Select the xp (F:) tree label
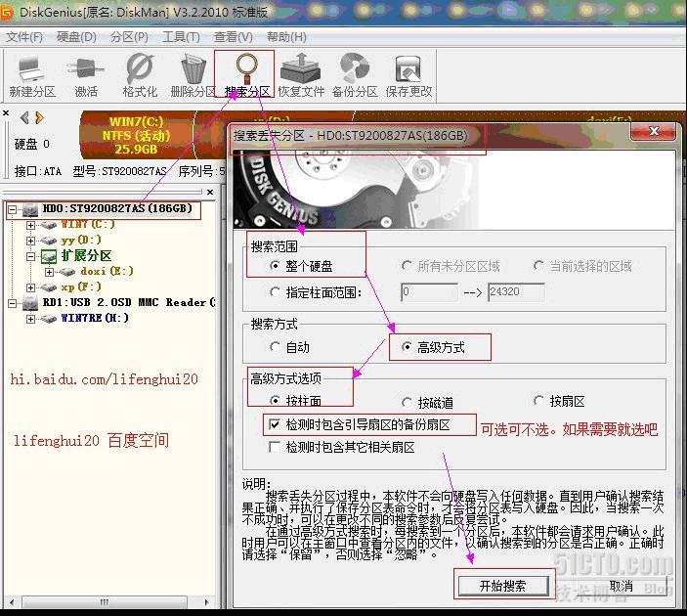Image resolution: width=687 pixels, height=616 pixels. [81, 286]
